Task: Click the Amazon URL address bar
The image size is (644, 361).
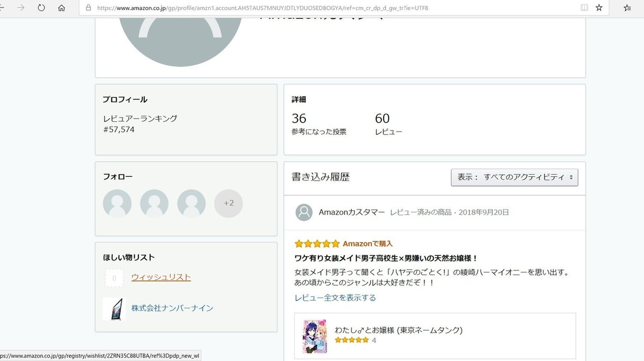Action: point(263,8)
